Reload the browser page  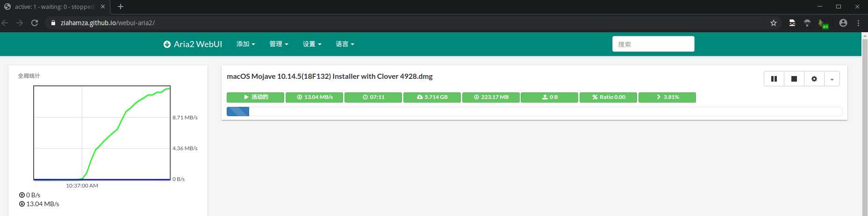click(x=34, y=22)
